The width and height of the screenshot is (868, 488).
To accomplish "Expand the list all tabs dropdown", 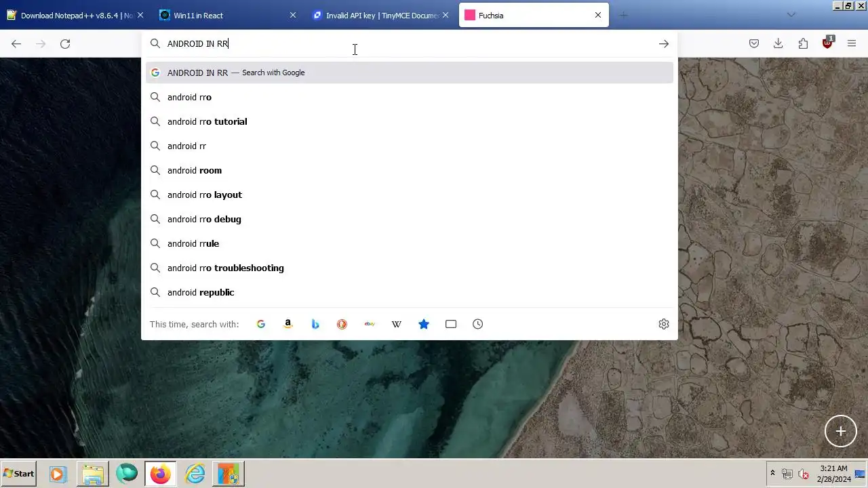I will click(x=791, y=15).
